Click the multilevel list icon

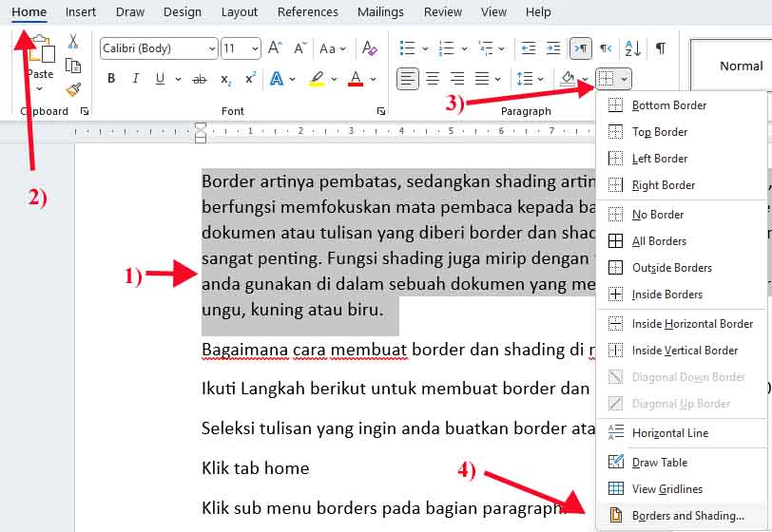486,48
